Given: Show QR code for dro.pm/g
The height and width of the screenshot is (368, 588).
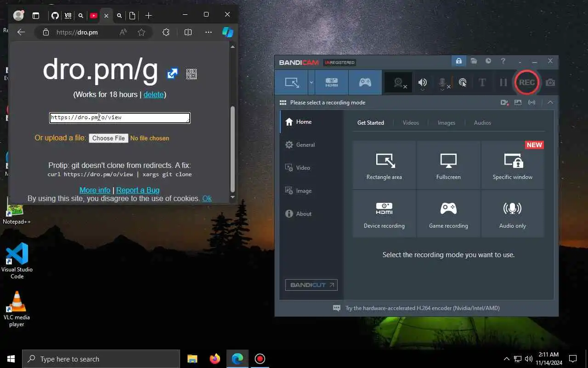Looking at the screenshot, I should (x=192, y=74).
